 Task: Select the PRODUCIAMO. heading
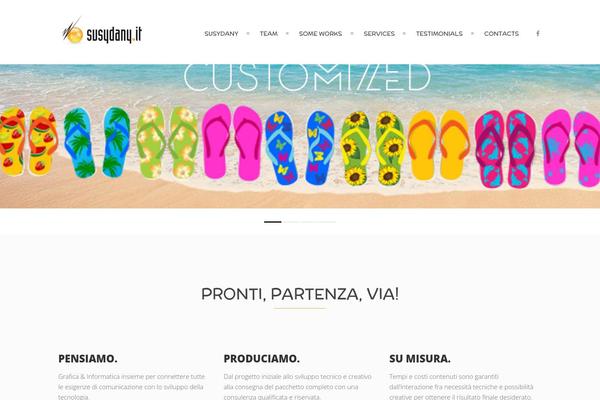(x=262, y=359)
